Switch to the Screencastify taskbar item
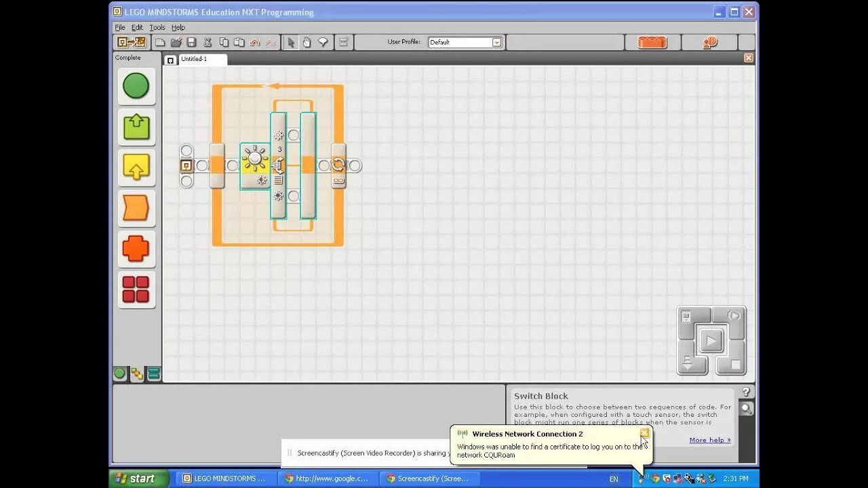868x488 pixels. (x=430, y=479)
